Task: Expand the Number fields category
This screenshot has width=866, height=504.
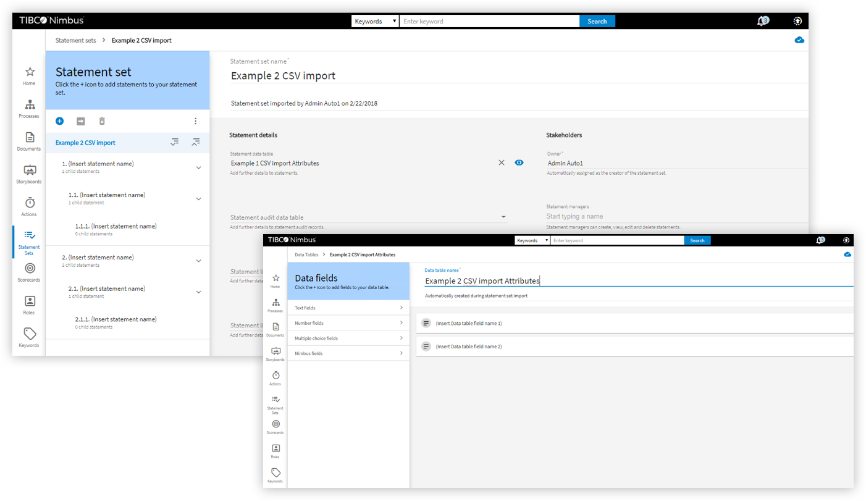Action: pos(348,323)
